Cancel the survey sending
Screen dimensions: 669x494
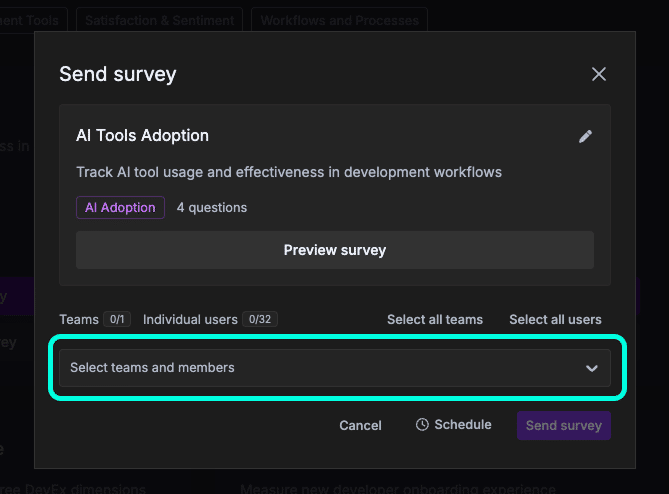point(360,425)
